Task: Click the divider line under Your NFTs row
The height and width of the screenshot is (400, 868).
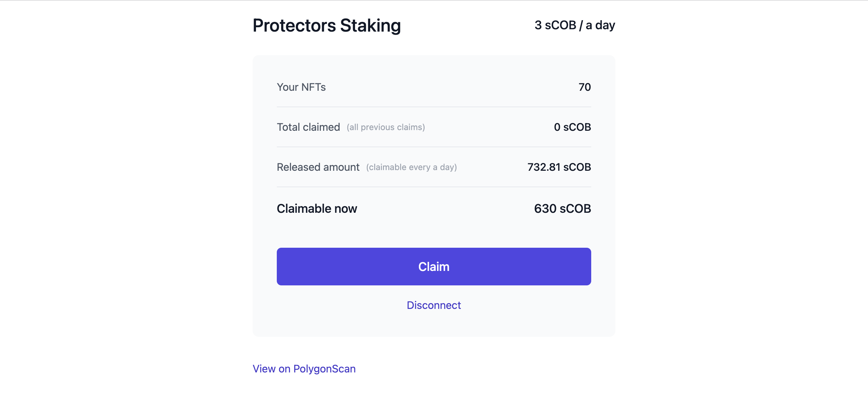Action: [434, 107]
